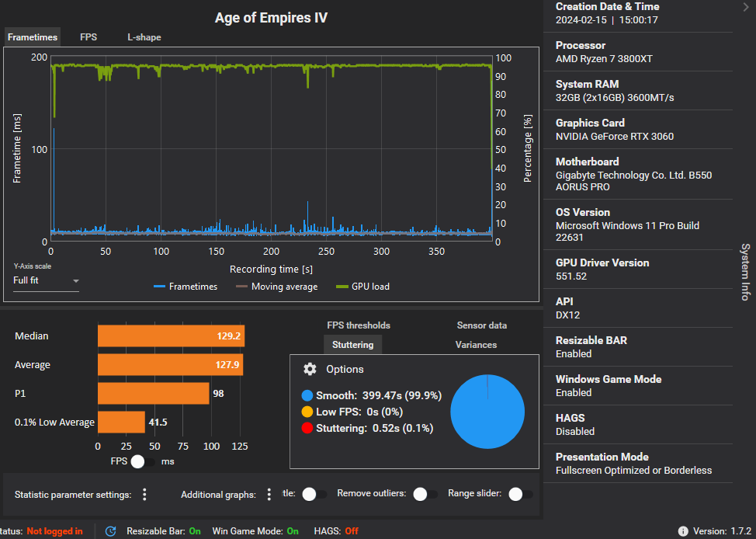
Task: Click the Low FPS: 0s (0%) entry
Action: click(359, 412)
